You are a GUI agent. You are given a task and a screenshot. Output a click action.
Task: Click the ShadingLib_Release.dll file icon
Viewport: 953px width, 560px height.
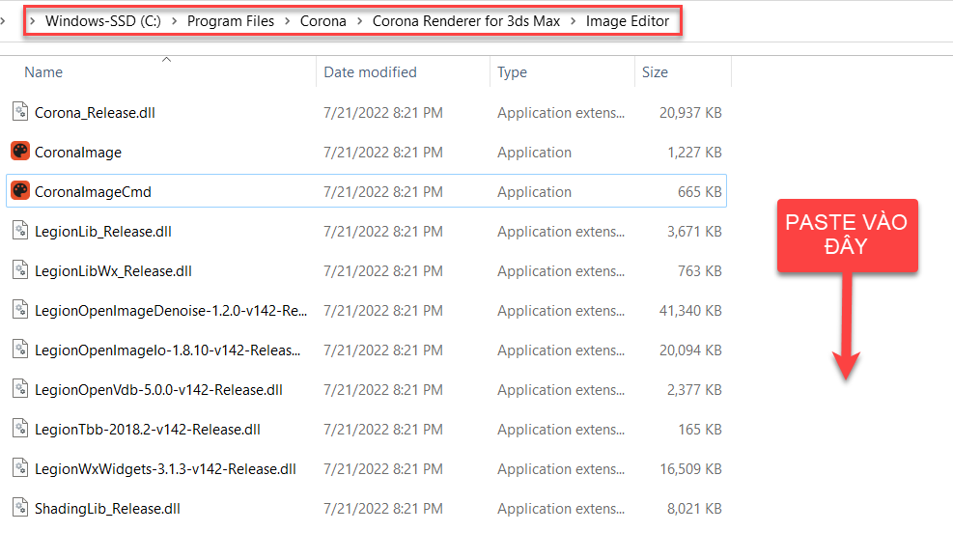tap(20, 508)
